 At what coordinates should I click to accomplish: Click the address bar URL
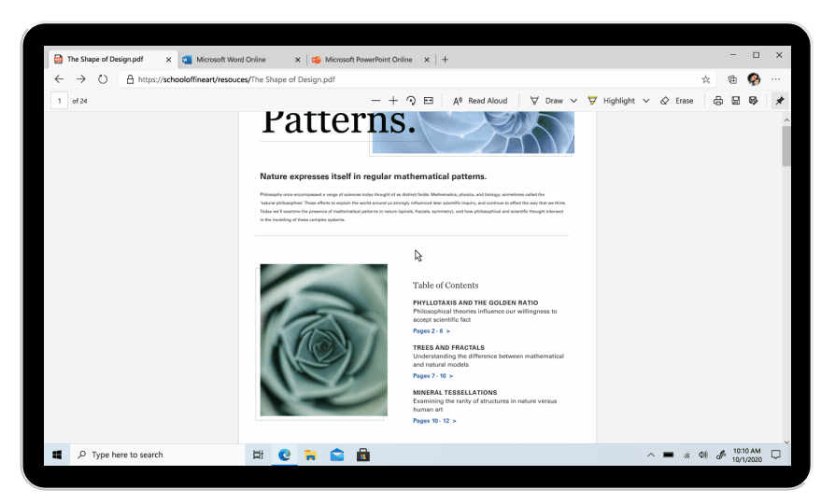(236, 79)
